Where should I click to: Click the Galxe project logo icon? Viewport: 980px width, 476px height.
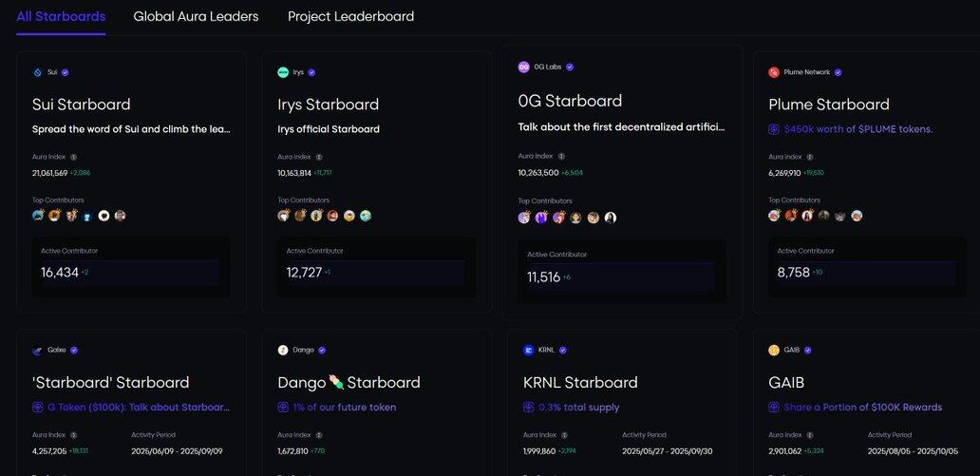click(x=37, y=351)
